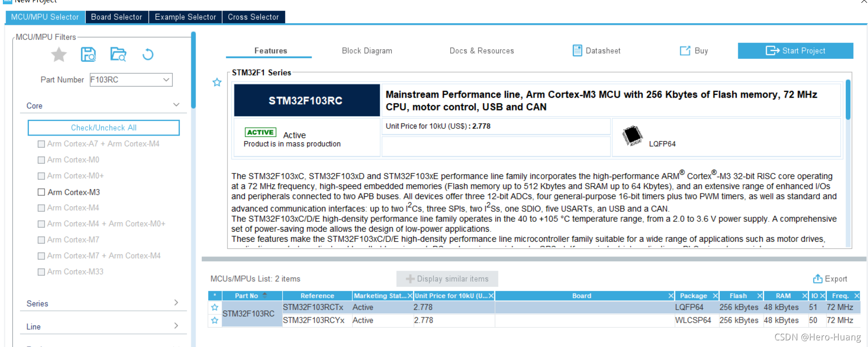The width and height of the screenshot is (868, 347).
Task: Click the Export icon for MCU list
Action: (817, 279)
